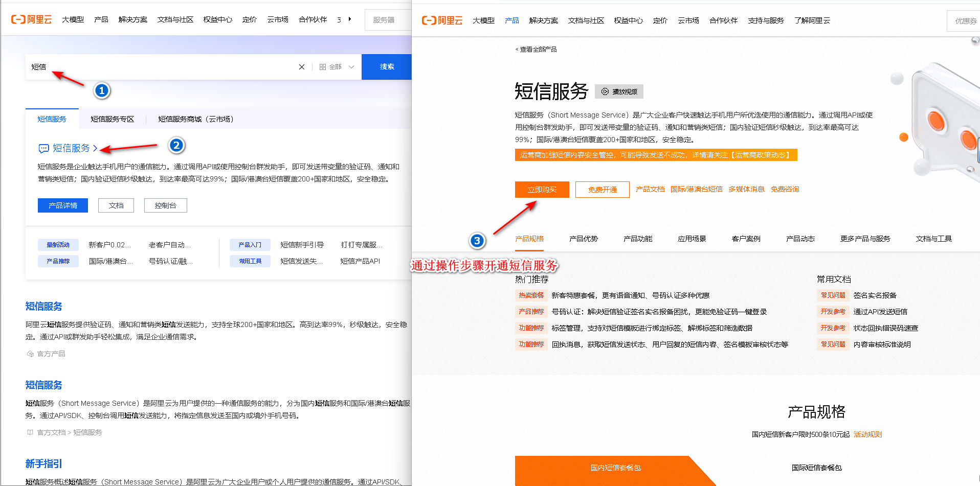Image resolution: width=980 pixels, height=486 pixels.
Task: Expand 支持与服务 menu in top navigation
Action: click(x=766, y=20)
